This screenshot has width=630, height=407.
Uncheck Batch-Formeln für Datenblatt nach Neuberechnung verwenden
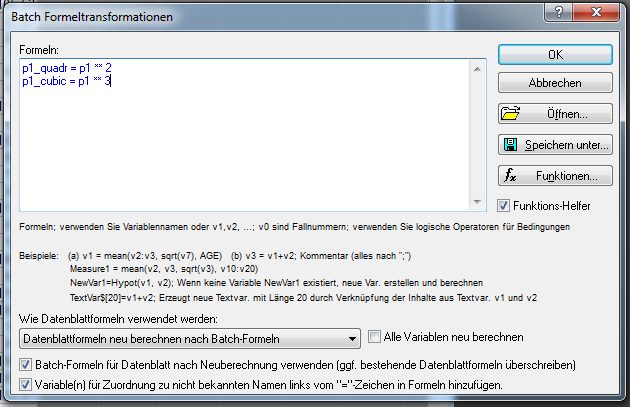click(27, 366)
